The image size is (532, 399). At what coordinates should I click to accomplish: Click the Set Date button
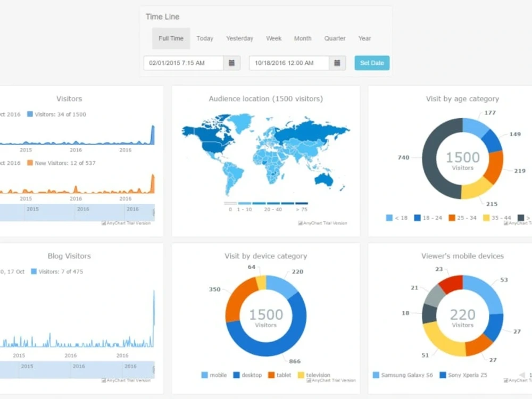(371, 63)
